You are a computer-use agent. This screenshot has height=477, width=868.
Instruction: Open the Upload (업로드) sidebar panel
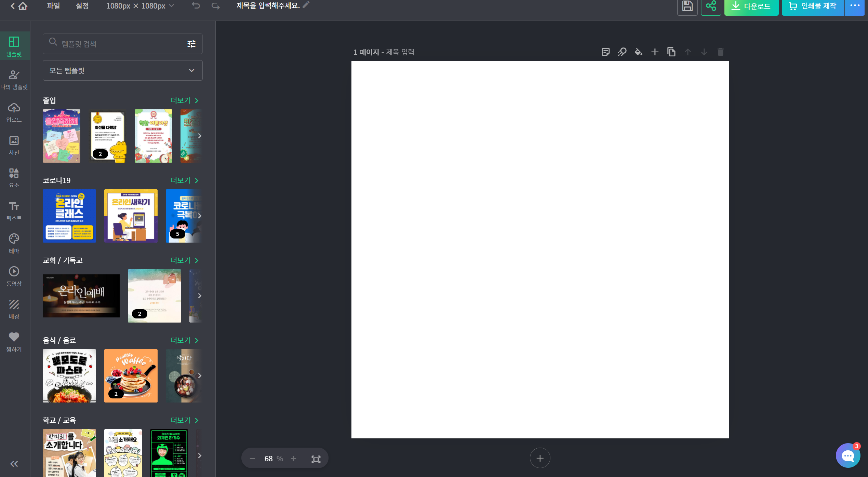[x=14, y=112]
